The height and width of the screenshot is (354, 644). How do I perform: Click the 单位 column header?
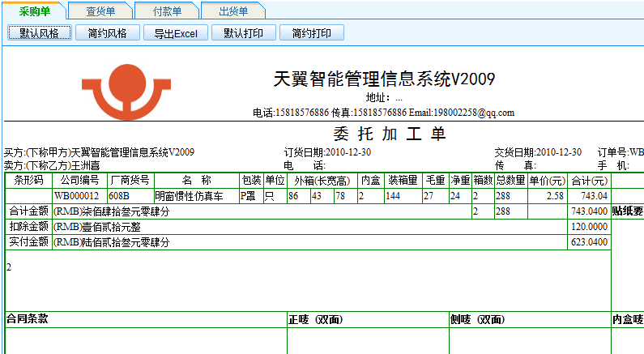tap(275, 181)
